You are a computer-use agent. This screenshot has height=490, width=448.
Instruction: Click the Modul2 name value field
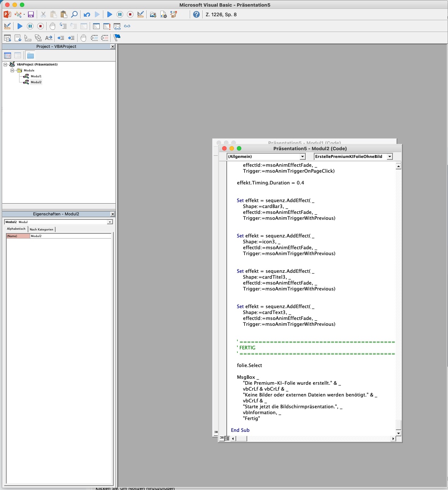(x=71, y=236)
